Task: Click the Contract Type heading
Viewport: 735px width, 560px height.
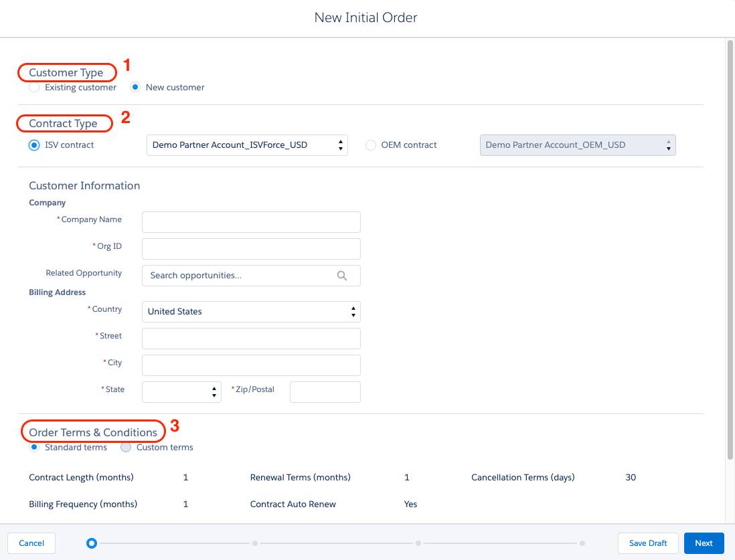Action: pos(64,124)
